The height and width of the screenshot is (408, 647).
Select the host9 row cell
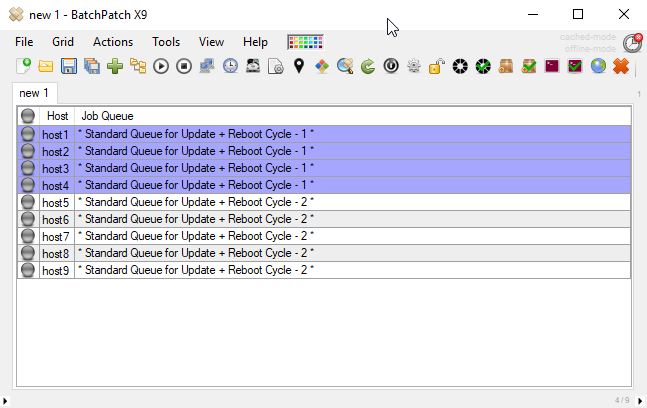[57, 270]
